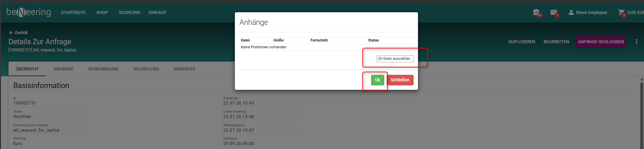Select the Id value 100002751
The height and width of the screenshot is (149, 644).
(x=25, y=103)
